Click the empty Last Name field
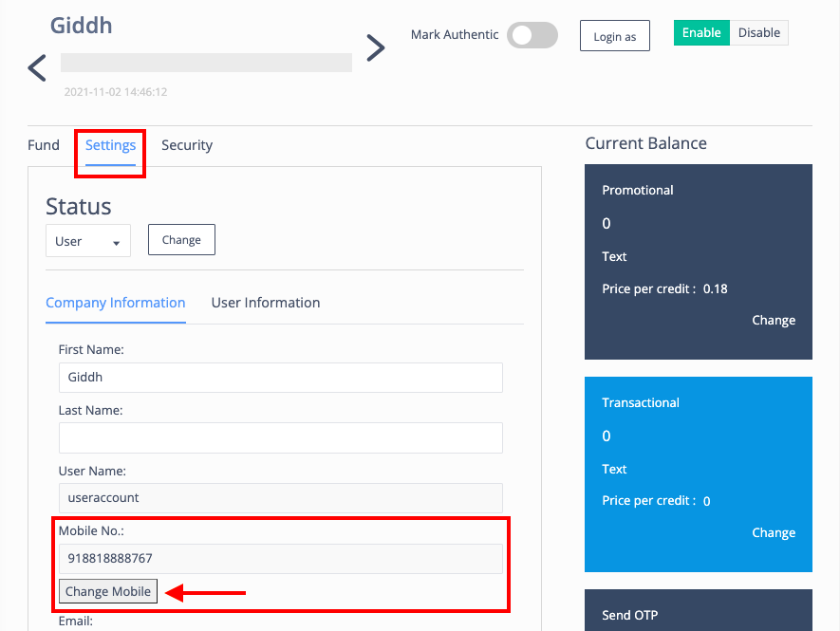Screen dimensions: 840x631 (281, 438)
